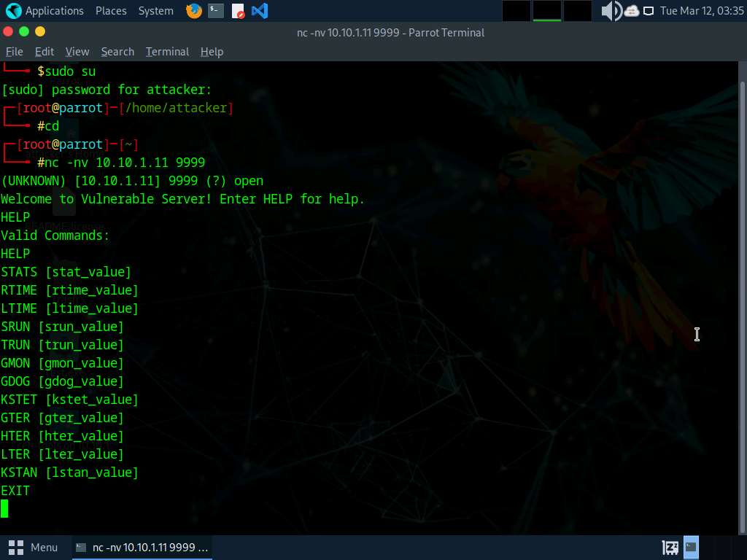Click the highlighted terminal icon in the bottom tray
Viewport: 747px width, 560px height.
point(691,547)
